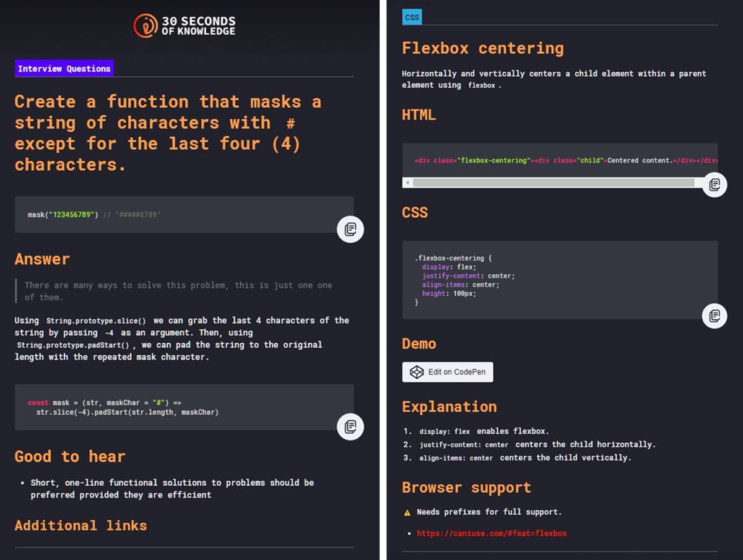This screenshot has height=560, width=743.
Task: Click the warning icon under Browser support
Action: [x=407, y=512]
